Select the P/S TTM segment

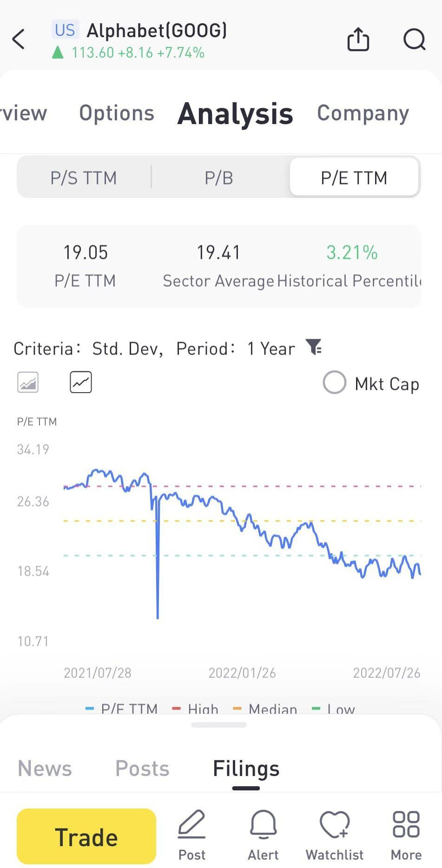(84, 178)
